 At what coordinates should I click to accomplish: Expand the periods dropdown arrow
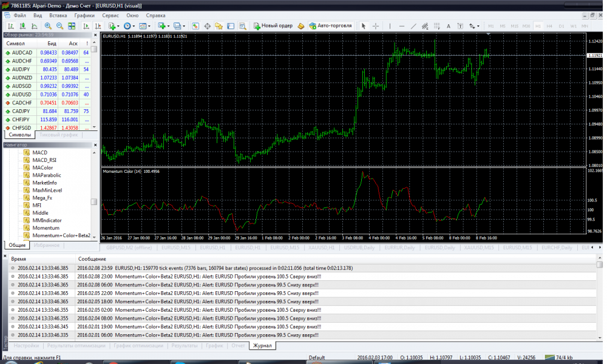[134, 26]
